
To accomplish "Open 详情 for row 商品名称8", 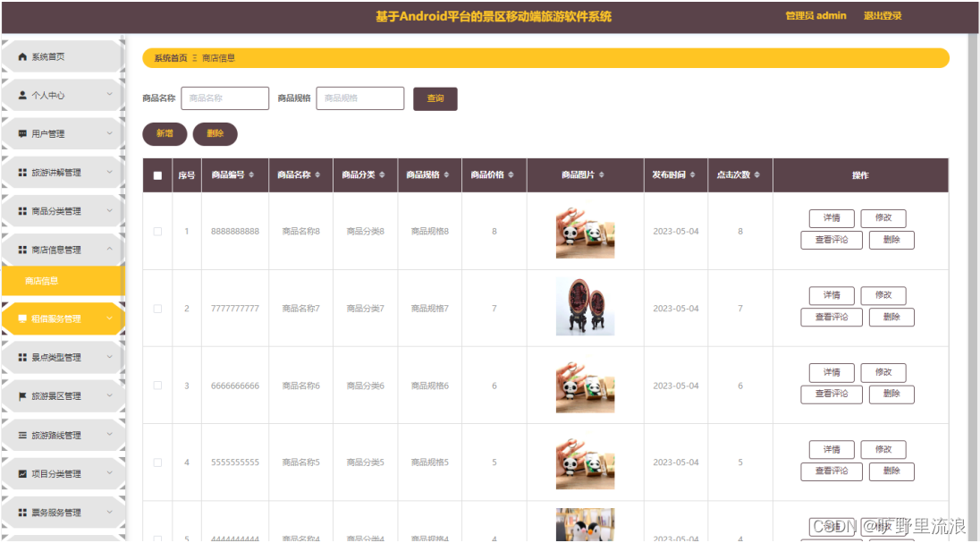I will click(x=832, y=218).
